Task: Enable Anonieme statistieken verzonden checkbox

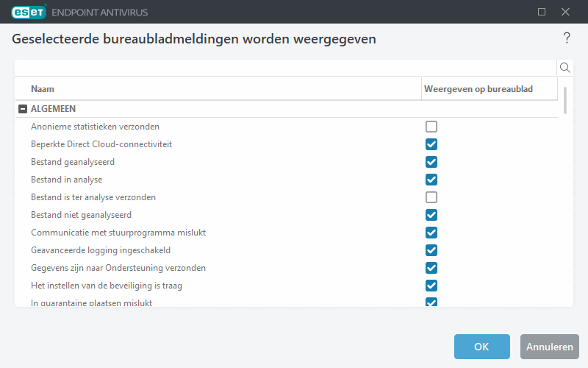Action: pyautogui.click(x=431, y=127)
